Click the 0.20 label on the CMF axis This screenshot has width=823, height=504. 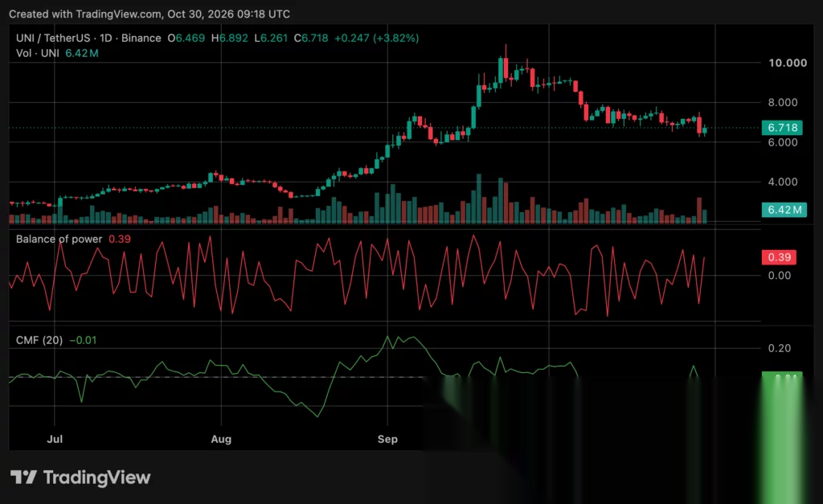[x=780, y=348]
